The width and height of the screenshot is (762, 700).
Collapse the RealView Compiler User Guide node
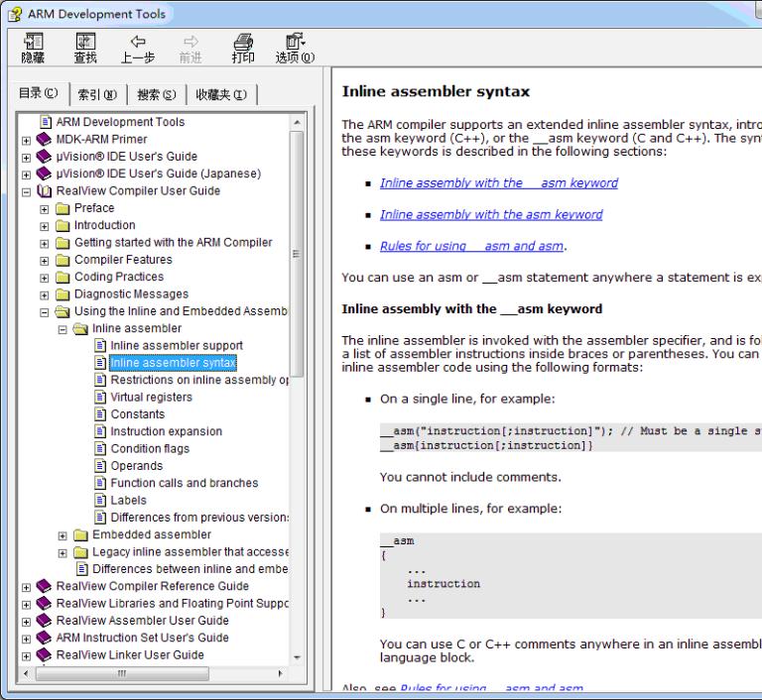click(26, 192)
